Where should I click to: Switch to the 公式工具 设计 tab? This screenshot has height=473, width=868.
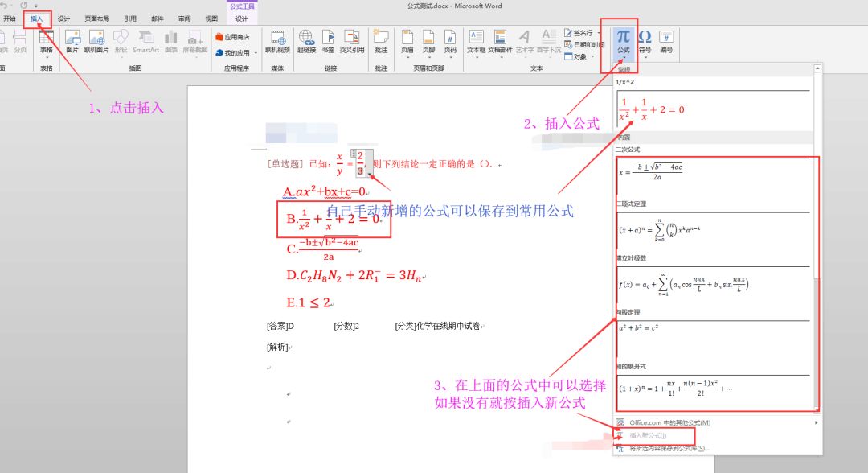(242, 18)
